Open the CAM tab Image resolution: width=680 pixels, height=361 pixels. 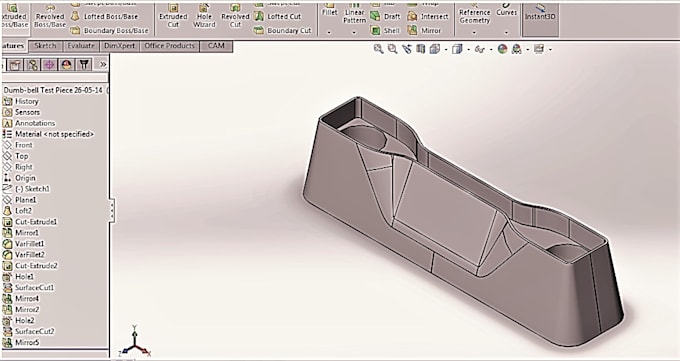(216, 46)
